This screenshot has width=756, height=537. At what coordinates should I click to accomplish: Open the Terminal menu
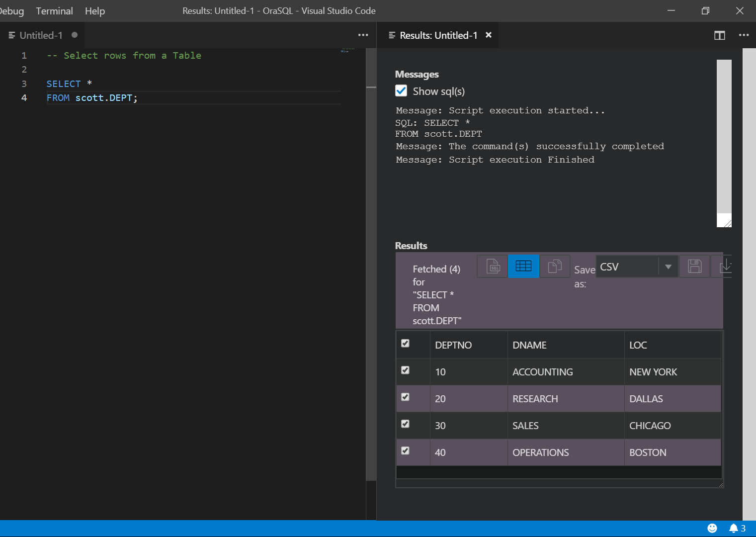coord(54,11)
